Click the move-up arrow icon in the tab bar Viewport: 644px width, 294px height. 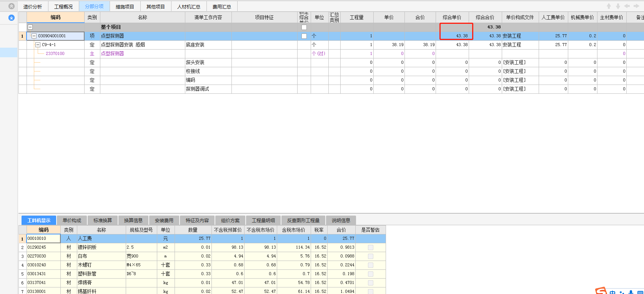coord(609,6)
